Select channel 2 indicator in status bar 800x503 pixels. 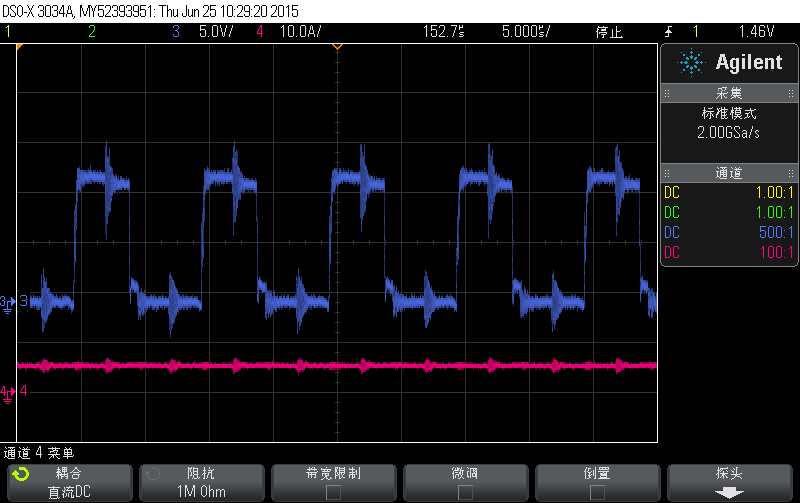pyautogui.click(x=92, y=32)
